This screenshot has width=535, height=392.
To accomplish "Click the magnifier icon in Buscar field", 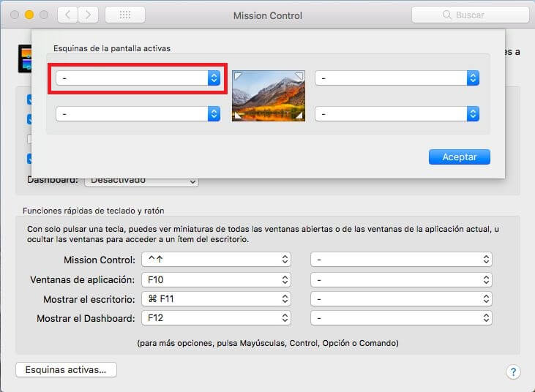I will tap(446, 15).
